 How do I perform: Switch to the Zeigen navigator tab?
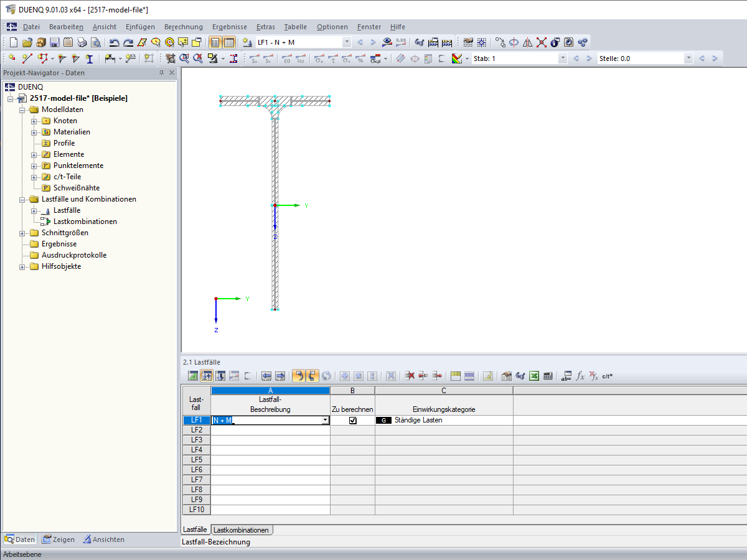click(58, 539)
